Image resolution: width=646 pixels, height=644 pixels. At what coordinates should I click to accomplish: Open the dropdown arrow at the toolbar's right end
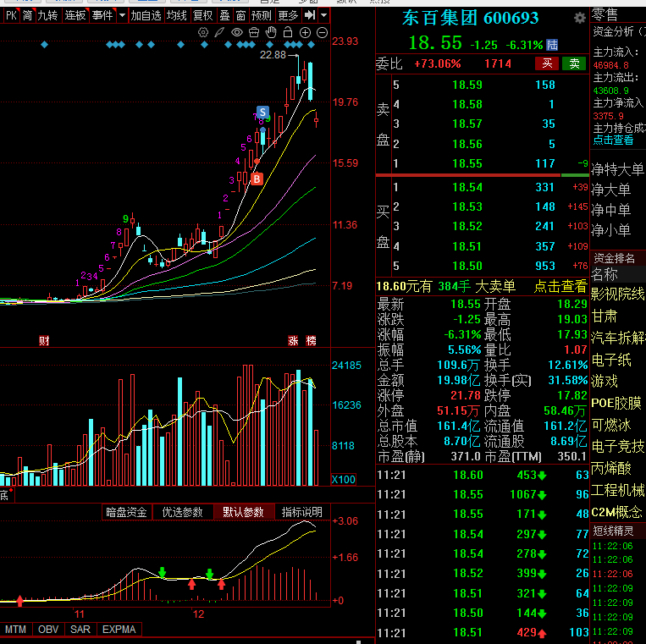point(324,15)
